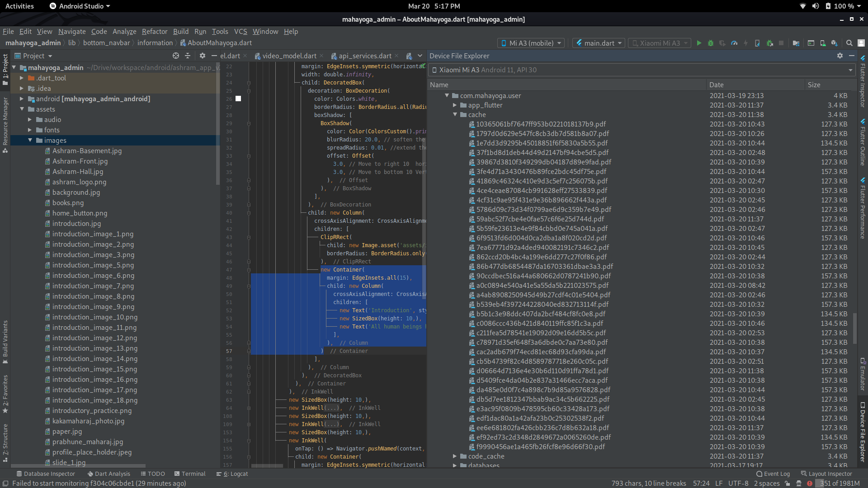Open the Event Log

tap(773, 474)
